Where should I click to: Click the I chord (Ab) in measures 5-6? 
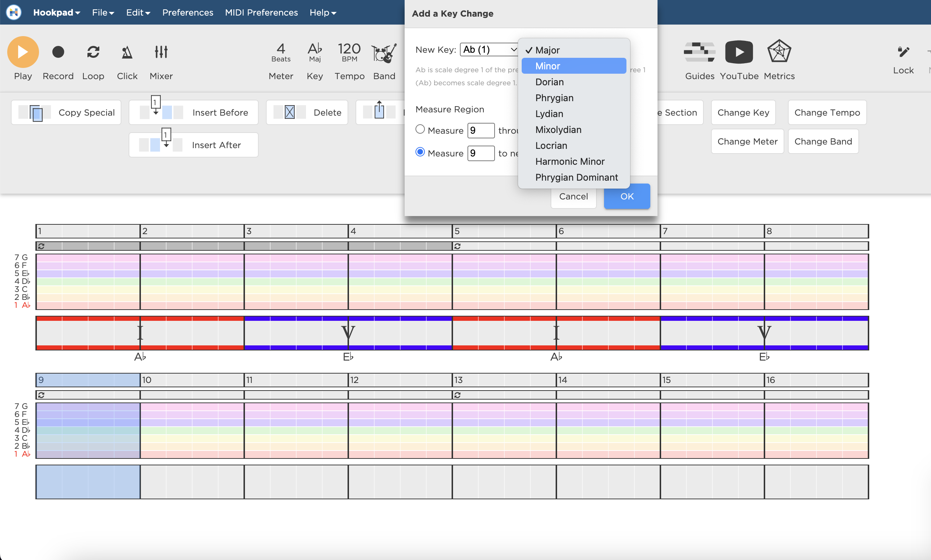tap(556, 333)
